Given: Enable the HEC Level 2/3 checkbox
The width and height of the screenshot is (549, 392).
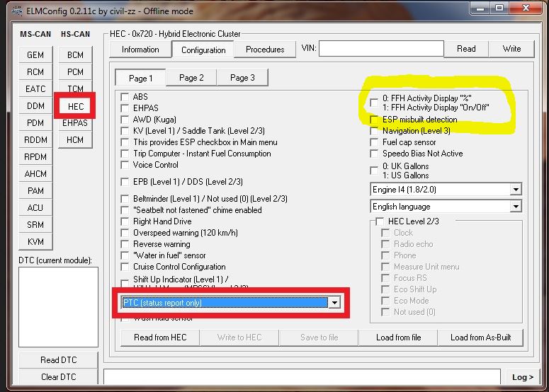Looking at the screenshot, I should pyautogui.click(x=380, y=221).
